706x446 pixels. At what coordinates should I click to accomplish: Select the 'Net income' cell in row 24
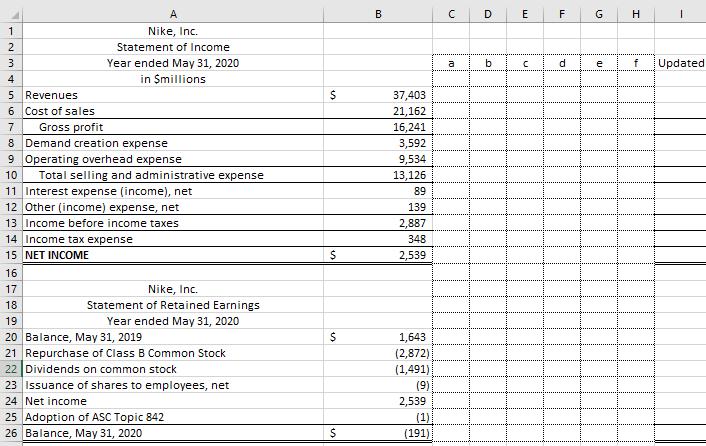click(173, 401)
